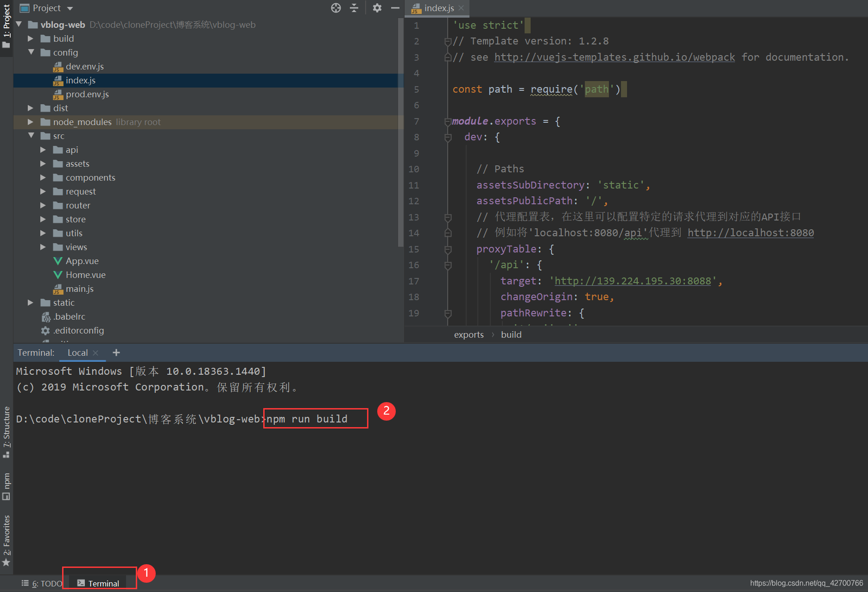This screenshot has height=592, width=868.
Task: Open the 7: Structure side tab
Action: pos(6,432)
